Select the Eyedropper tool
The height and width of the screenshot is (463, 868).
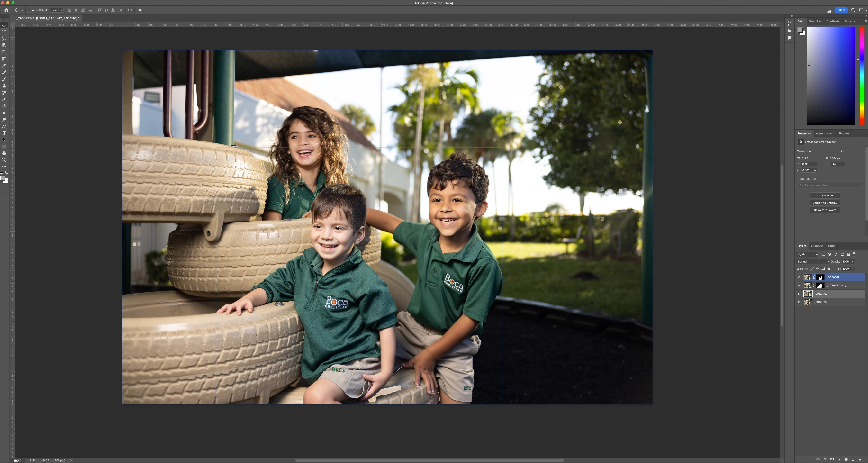(x=5, y=66)
